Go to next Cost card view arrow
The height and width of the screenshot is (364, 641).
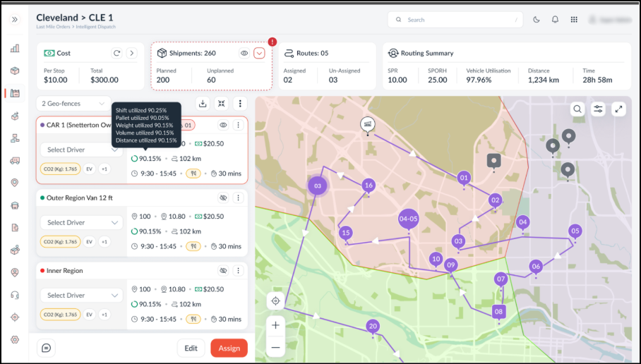click(x=131, y=53)
